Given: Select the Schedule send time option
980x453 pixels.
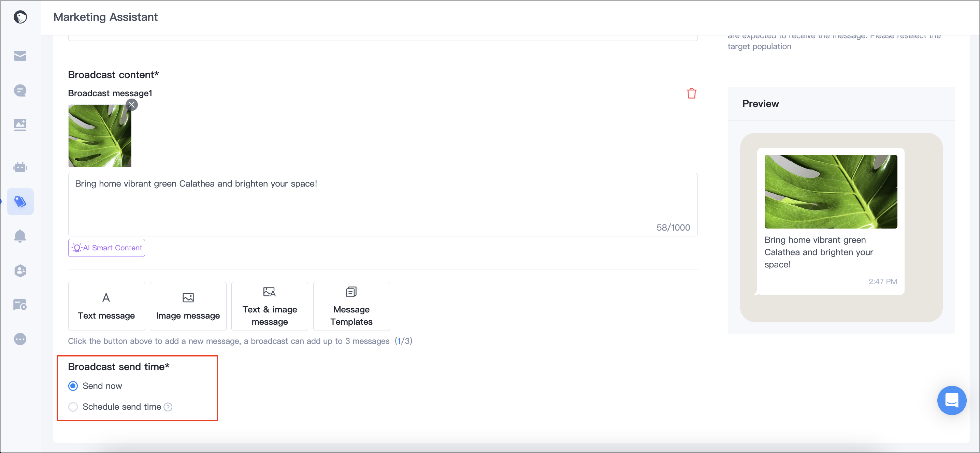Looking at the screenshot, I should tap(73, 407).
